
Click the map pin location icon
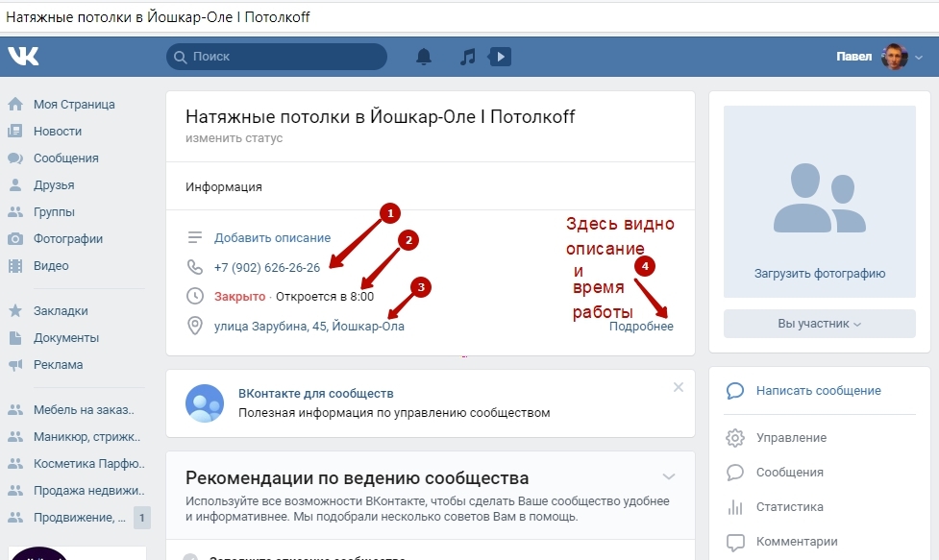(x=195, y=326)
